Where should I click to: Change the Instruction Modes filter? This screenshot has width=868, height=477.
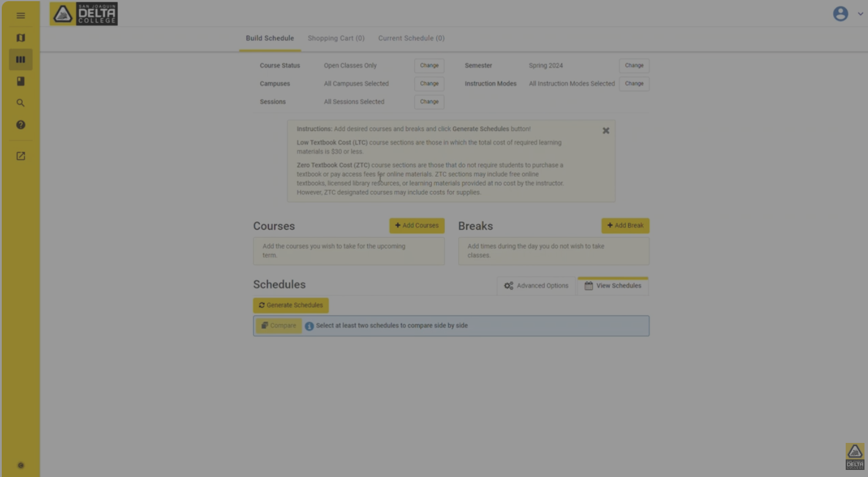[634, 83]
